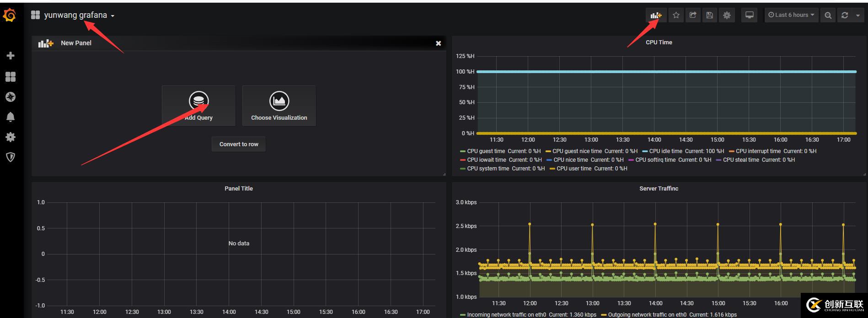The height and width of the screenshot is (318, 868).
Task: Click the No data message
Action: (x=239, y=244)
